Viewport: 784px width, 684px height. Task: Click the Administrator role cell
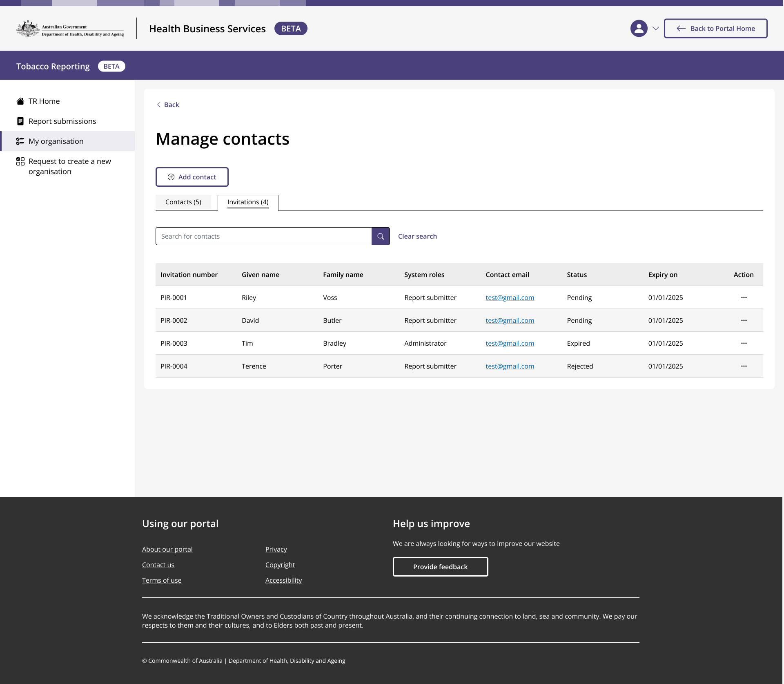425,343
